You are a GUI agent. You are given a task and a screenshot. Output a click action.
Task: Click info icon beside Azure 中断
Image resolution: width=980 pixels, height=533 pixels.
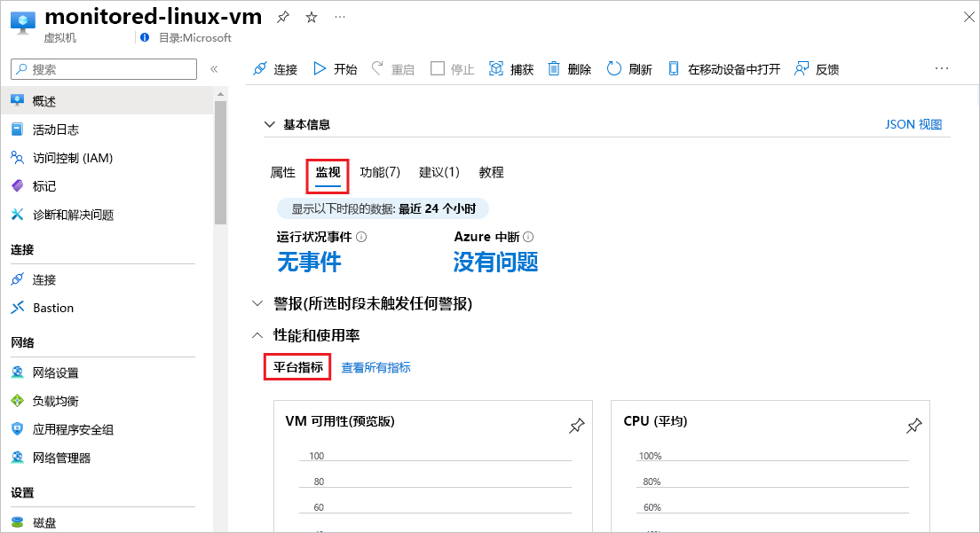(528, 237)
